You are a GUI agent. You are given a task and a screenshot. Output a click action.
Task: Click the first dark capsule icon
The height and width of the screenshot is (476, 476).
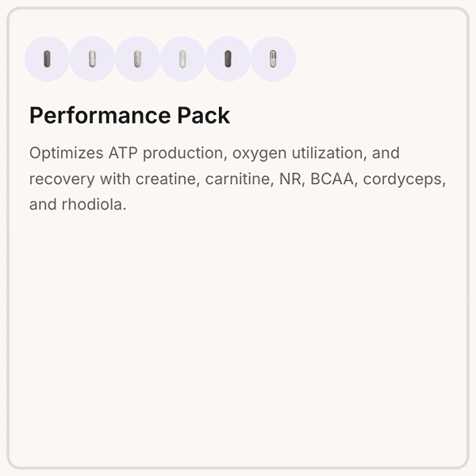(x=47, y=59)
